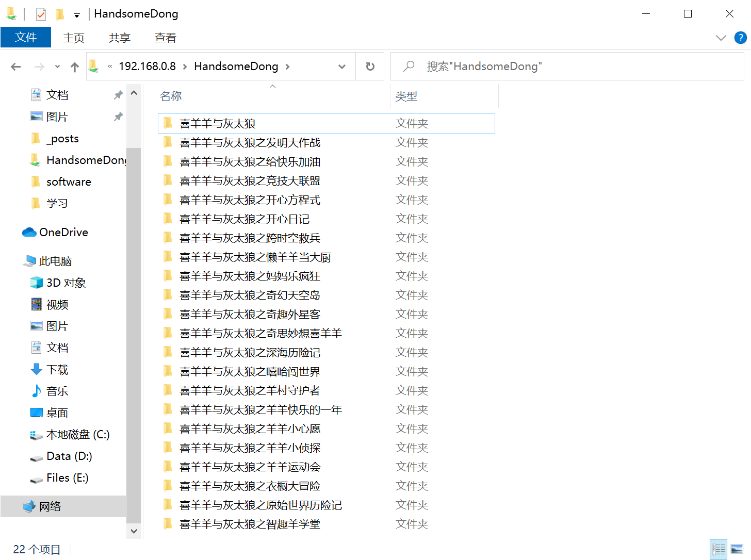
Task: Select pinned 图片 in Quick access
Action: [x=57, y=117]
